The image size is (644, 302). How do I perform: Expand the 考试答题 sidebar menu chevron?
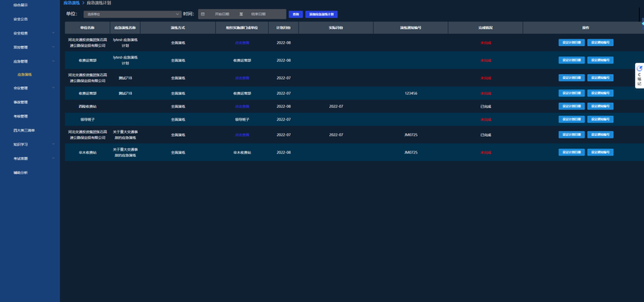coord(53,158)
